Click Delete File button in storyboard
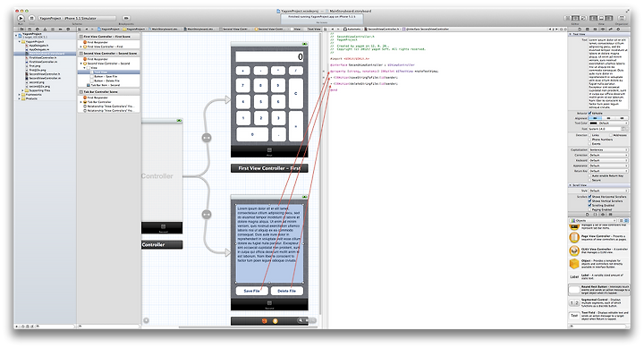 [x=287, y=291]
